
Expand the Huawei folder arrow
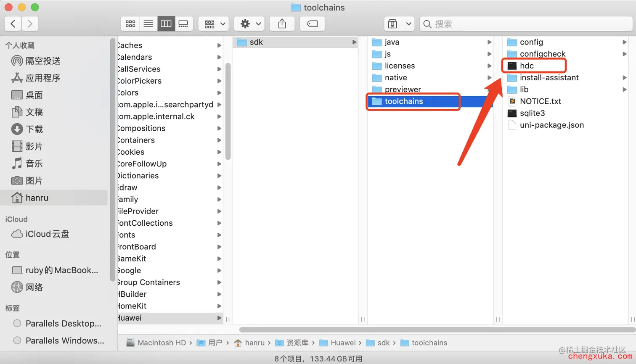coord(219,318)
